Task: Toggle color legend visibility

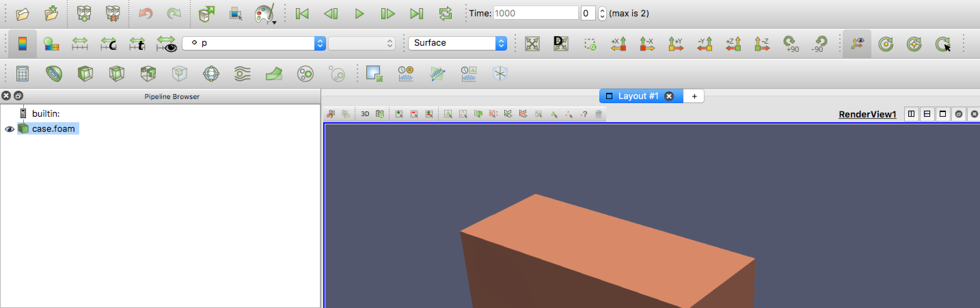Action: tap(23, 44)
